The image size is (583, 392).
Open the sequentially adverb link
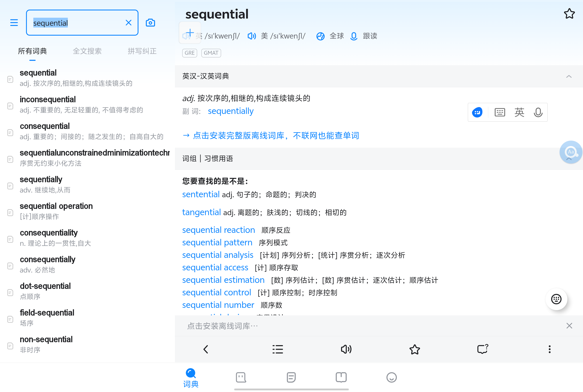[230, 111]
